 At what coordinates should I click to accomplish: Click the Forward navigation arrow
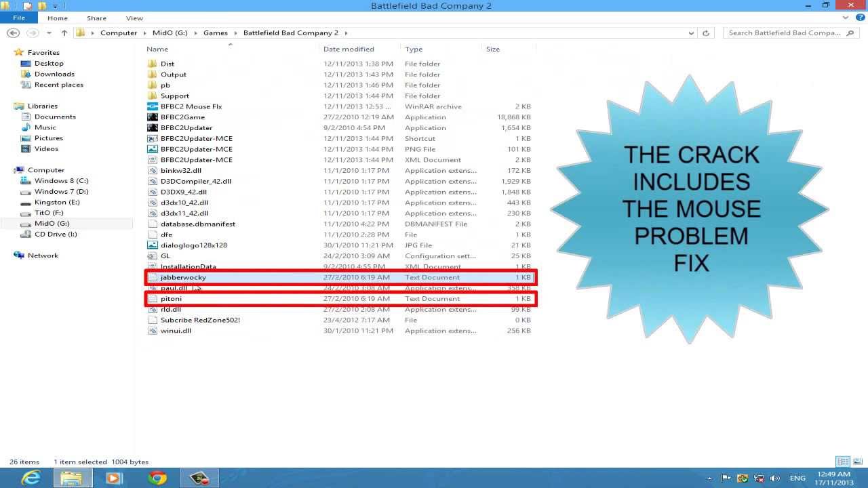[x=32, y=33]
